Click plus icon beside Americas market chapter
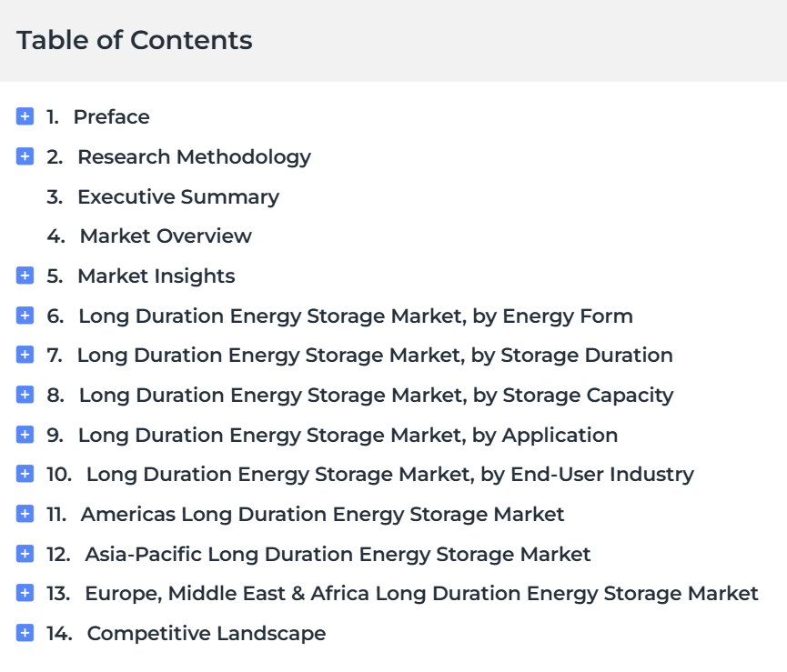The width and height of the screenshot is (787, 672). point(25,514)
